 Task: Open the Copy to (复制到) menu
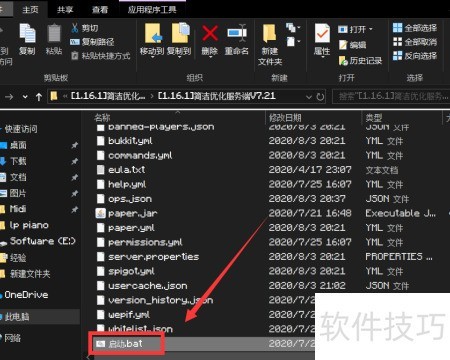tap(179, 40)
